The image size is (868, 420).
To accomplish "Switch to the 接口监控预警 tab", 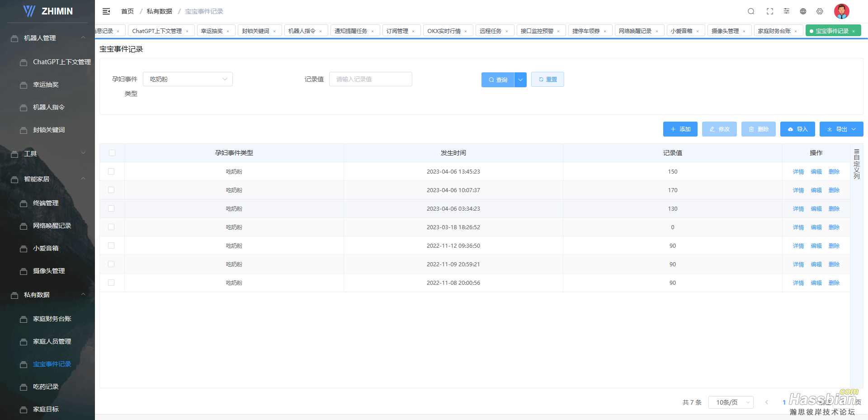I will (x=537, y=31).
